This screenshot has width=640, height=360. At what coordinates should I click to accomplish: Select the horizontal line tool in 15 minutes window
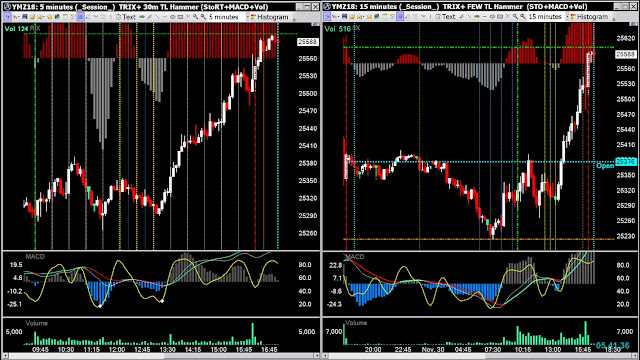point(484,17)
